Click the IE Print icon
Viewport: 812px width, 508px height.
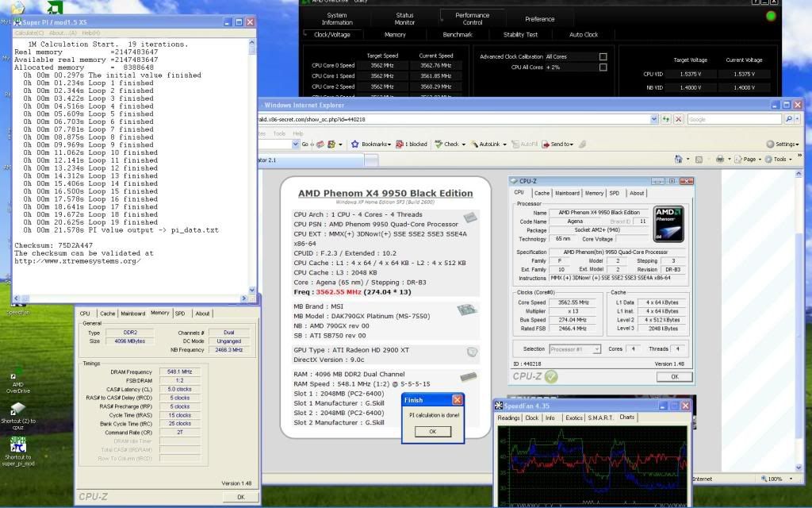[720, 159]
